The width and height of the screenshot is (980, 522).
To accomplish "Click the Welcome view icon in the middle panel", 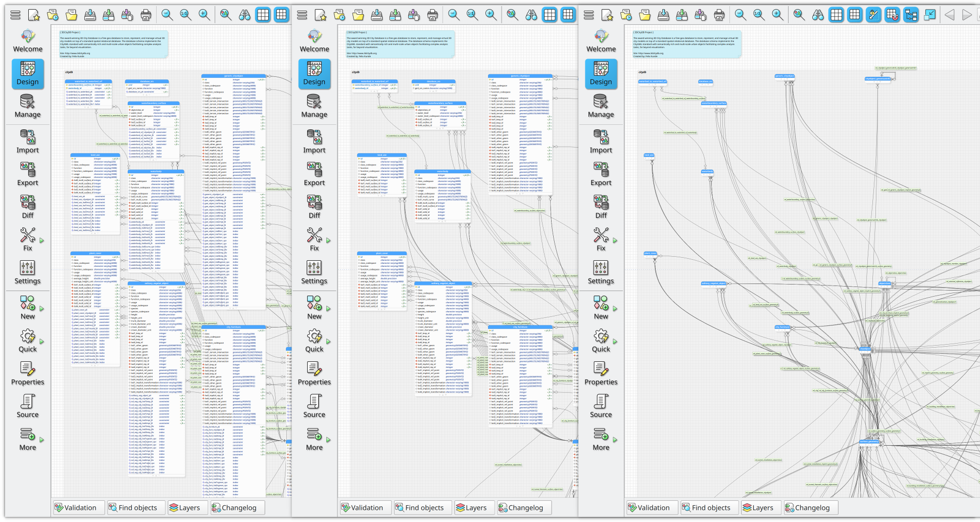I will 314,41.
